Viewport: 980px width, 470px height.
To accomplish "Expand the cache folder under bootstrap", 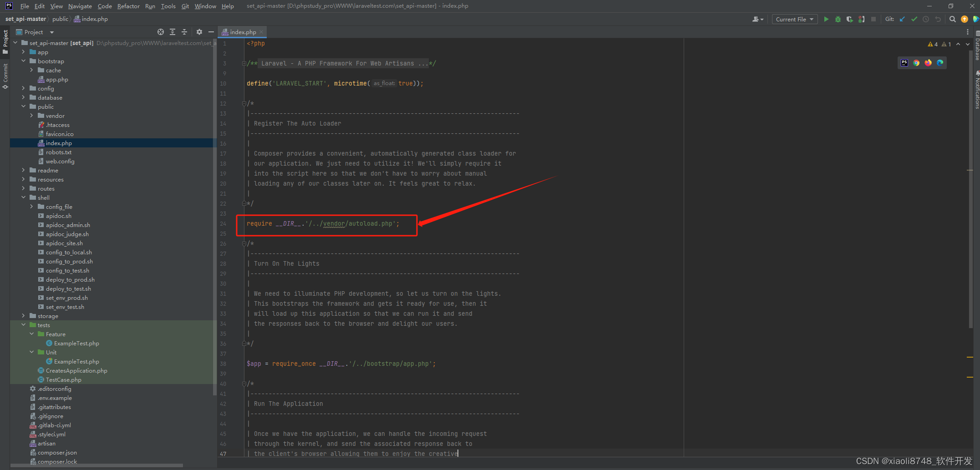I will pos(31,70).
